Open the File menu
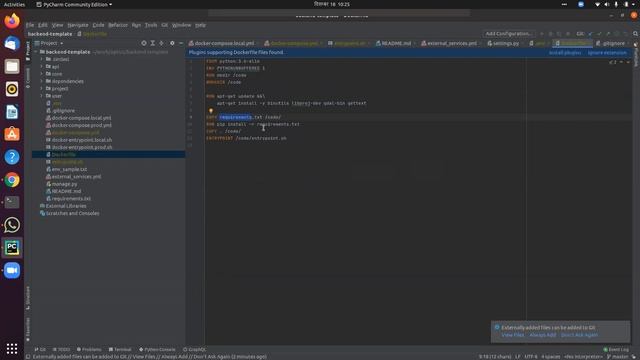Viewport: 640px width, 360px height. click(30, 25)
